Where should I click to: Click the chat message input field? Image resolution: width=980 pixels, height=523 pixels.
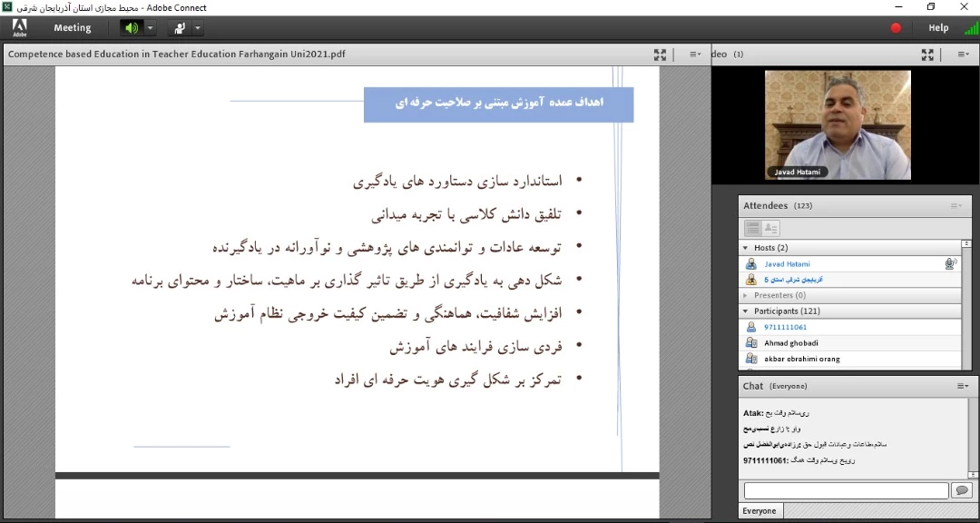pos(846,490)
